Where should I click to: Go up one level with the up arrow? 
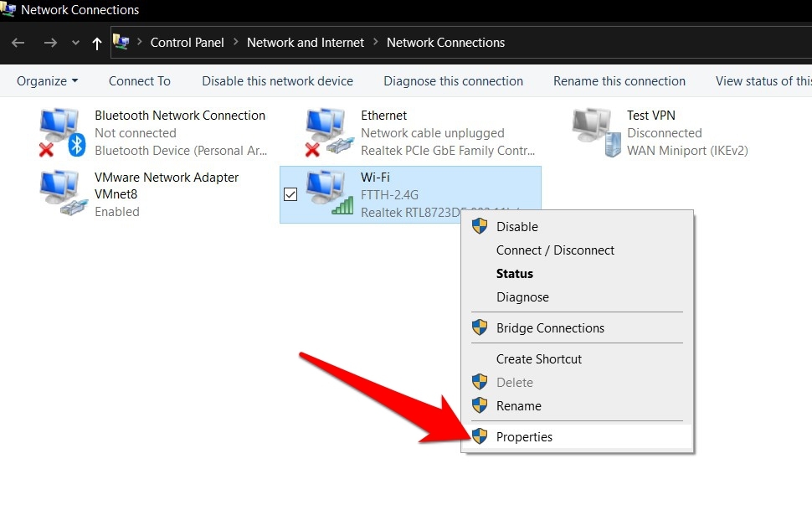pyautogui.click(x=97, y=43)
